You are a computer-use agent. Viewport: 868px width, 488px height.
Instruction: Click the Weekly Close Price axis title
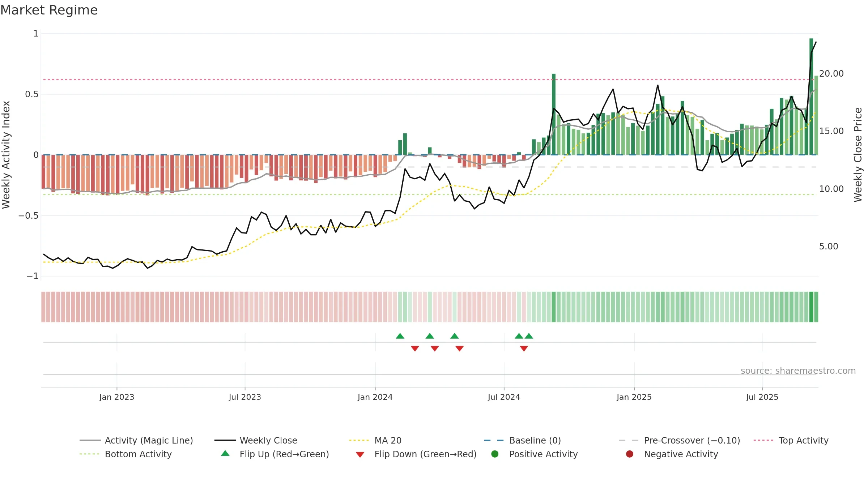pyautogui.click(x=858, y=155)
